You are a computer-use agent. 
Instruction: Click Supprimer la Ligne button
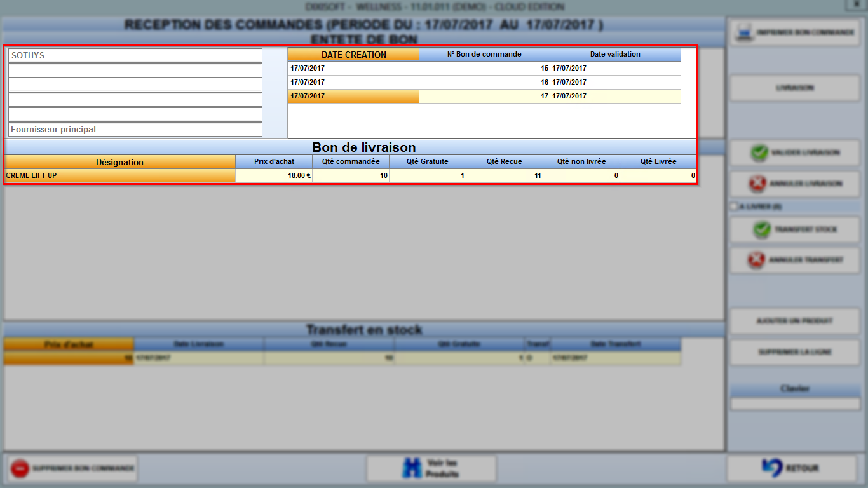click(x=794, y=352)
